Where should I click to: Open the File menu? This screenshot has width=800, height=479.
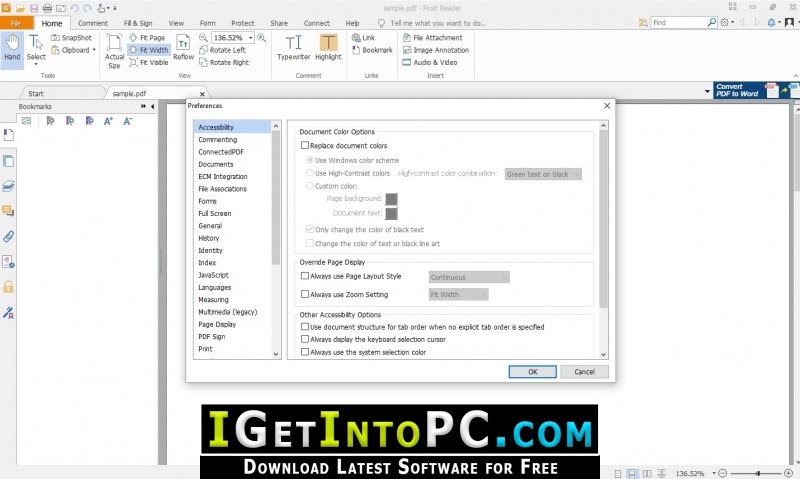pos(16,23)
